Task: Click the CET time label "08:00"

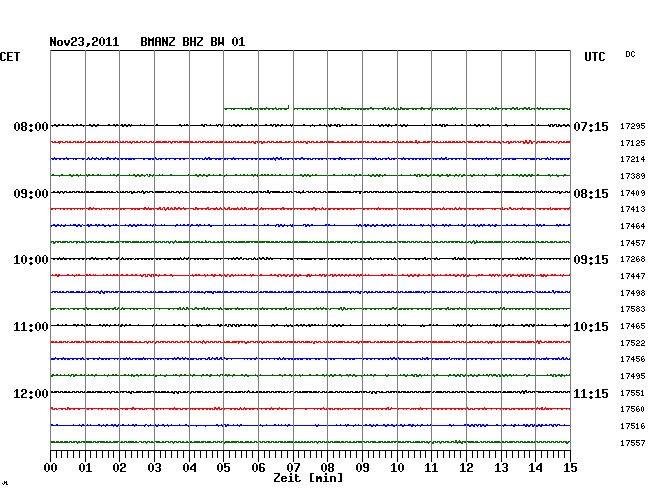Action: [31, 126]
